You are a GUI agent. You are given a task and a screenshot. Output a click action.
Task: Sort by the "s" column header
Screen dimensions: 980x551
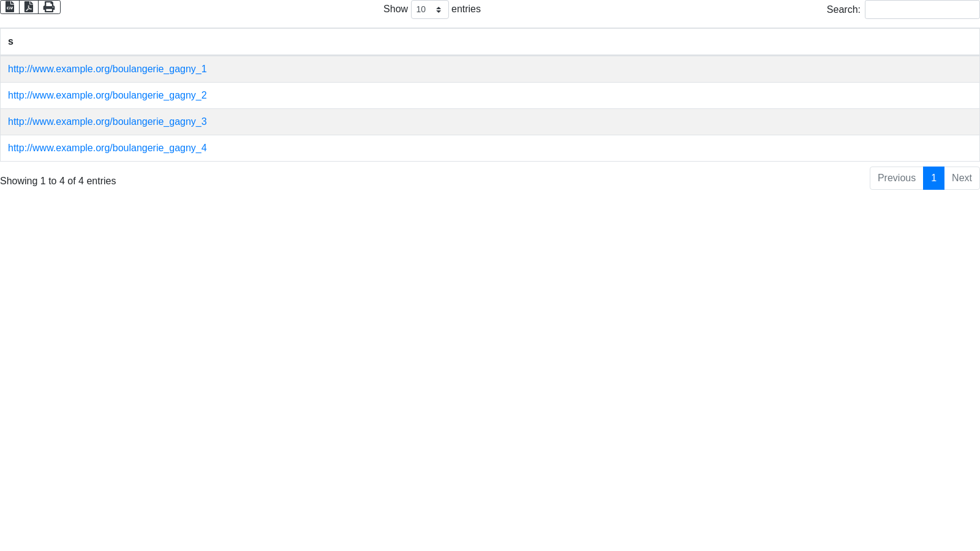point(10,42)
